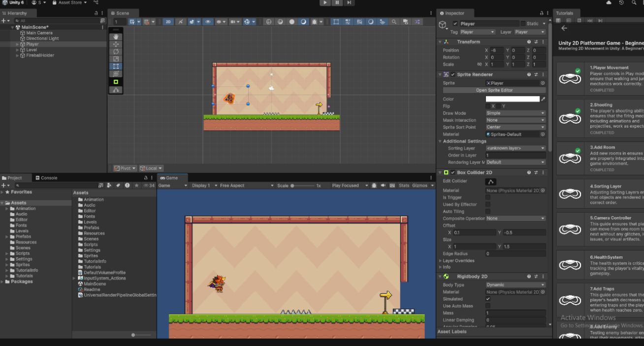The width and height of the screenshot is (644, 346).
Task: Click the back arrow in Tutorials panel
Action: [564, 28]
